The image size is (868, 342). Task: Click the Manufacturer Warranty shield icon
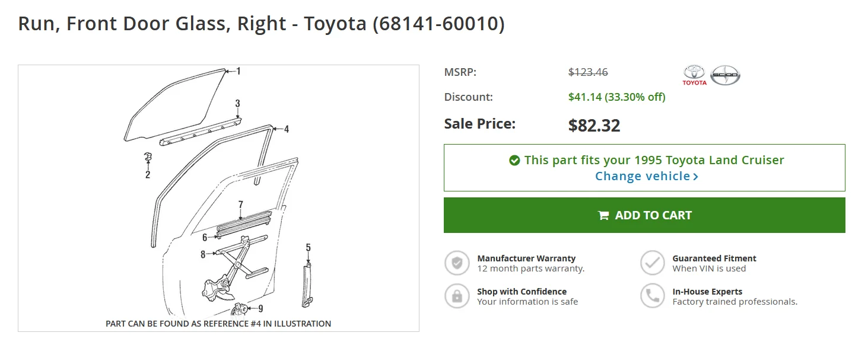(457, 263)
